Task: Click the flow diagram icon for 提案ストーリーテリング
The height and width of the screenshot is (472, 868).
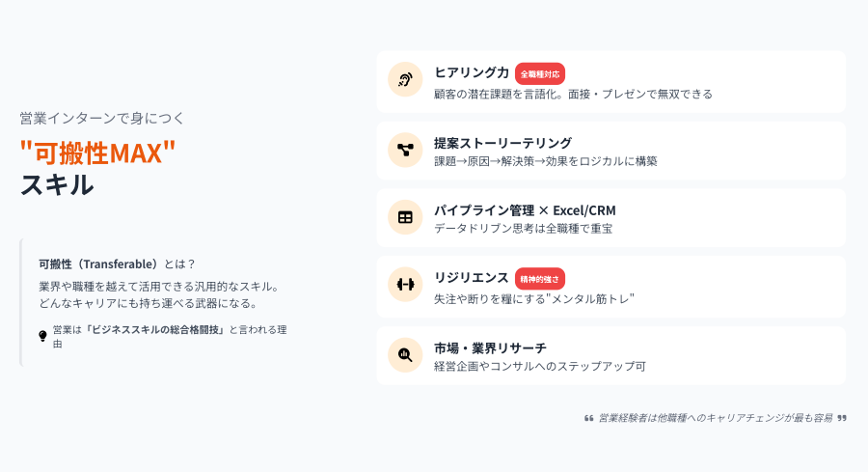Action: click(x=405, y=150)
